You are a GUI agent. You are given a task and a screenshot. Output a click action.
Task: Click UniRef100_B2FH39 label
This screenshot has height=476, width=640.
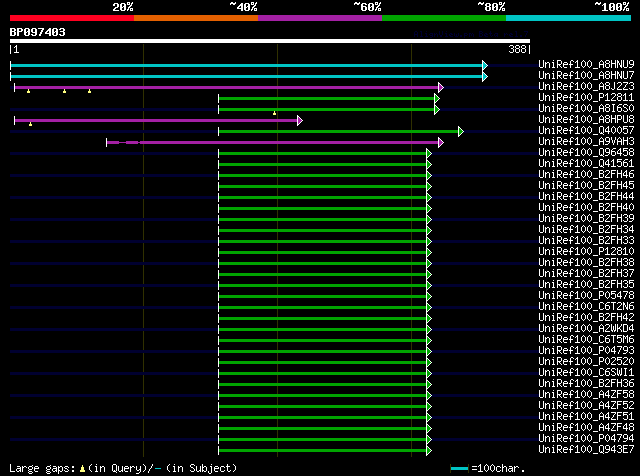pos(586,218)
